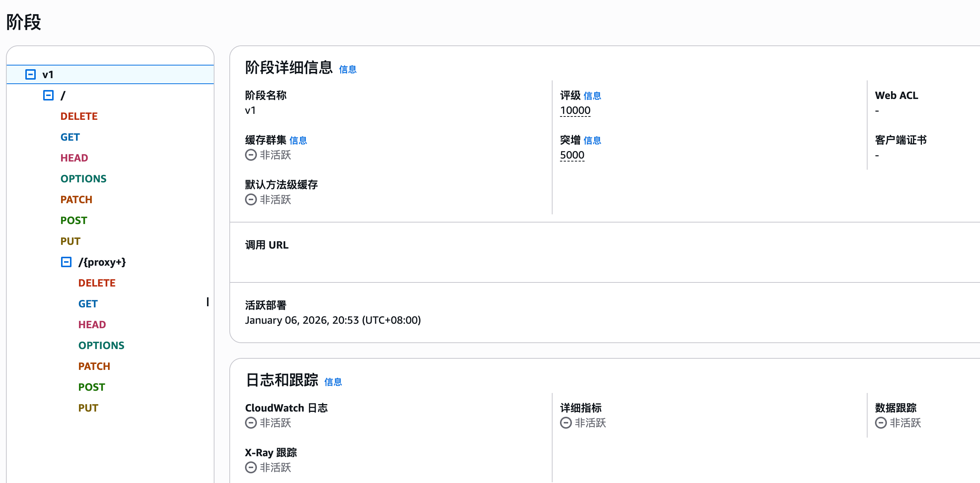Collapse the root / resource node
The image size is (980, 483).
click(48, 96)
